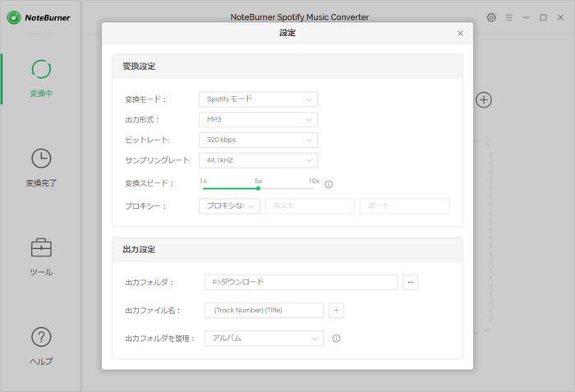575x392 pixels.
Task: Expand the 変換モード dropdown
Action: click(258, 99)
